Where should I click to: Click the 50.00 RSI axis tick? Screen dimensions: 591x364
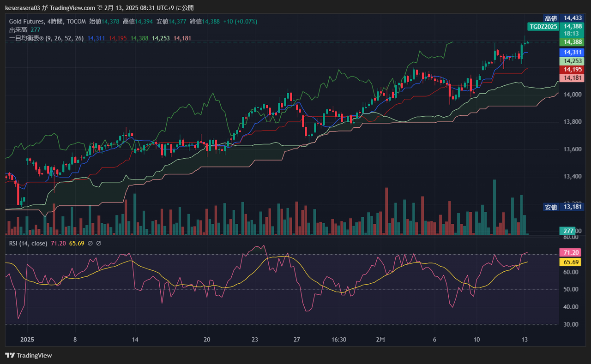pyautogui.click(x=570, y=290)
